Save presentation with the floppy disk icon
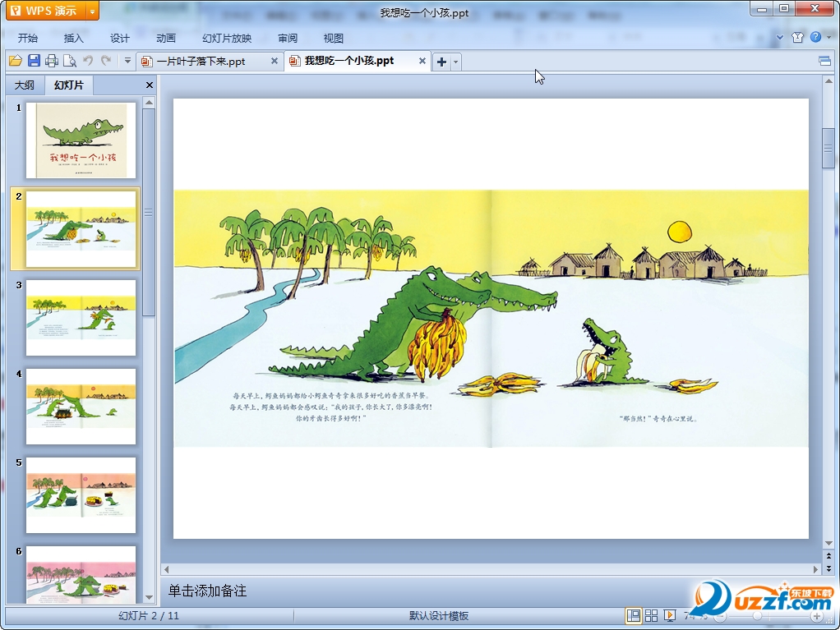 click(x=34, y=61)
